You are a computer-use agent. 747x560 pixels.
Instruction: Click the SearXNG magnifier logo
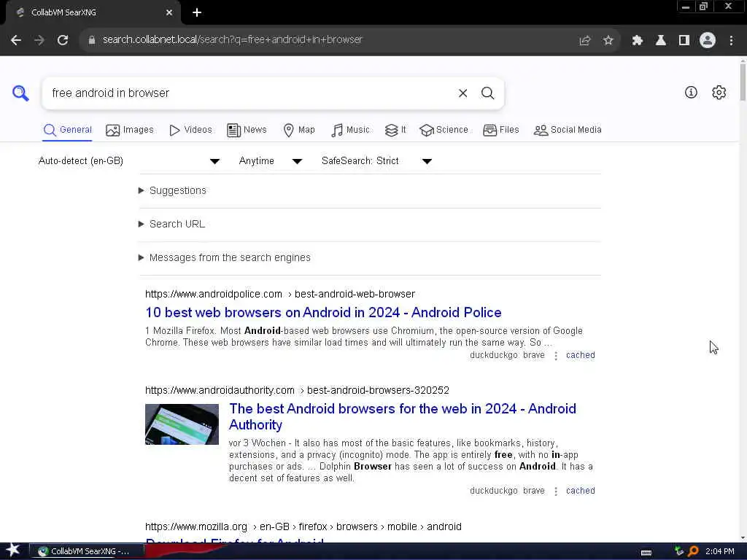click(20, 93)
